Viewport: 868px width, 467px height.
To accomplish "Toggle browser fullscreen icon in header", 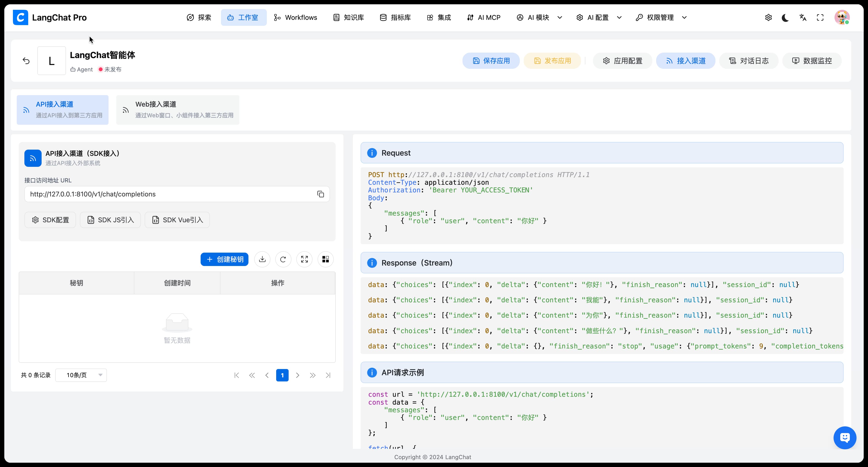I will coord(820,17).
